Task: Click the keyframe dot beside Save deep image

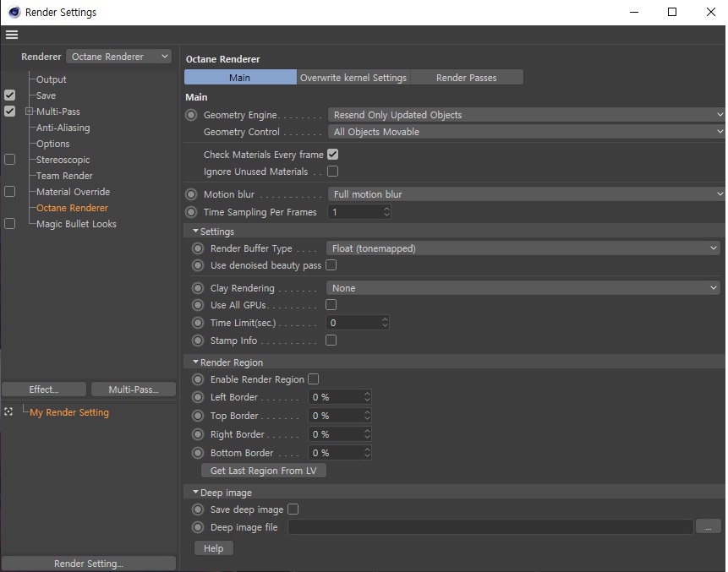Action: (x=198, y=509)
